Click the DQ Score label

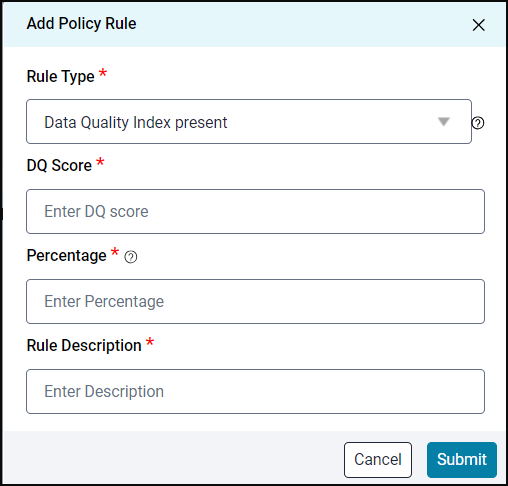[x=59, y=165]
